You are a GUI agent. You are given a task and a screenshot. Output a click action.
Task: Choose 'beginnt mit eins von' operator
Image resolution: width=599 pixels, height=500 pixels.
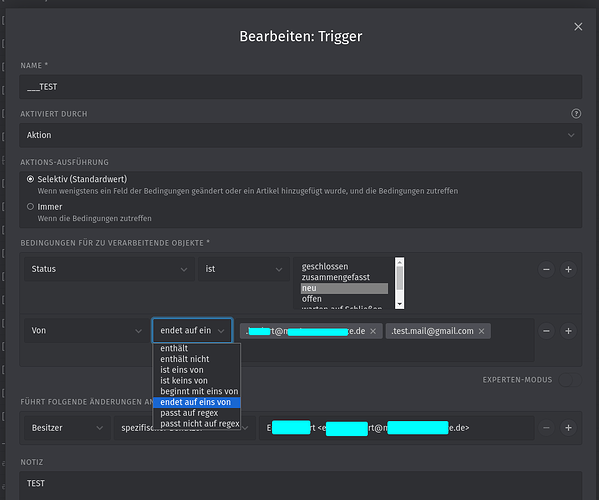199,391
